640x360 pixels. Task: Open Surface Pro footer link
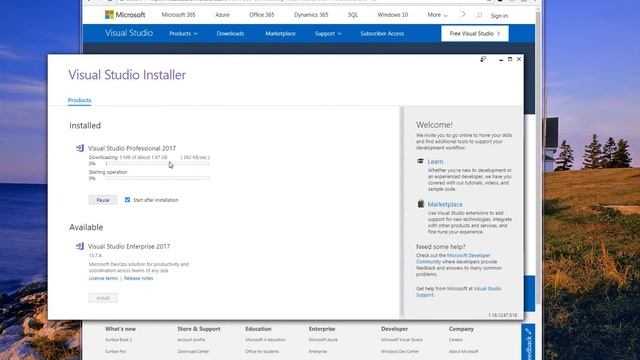pos(116,351)
